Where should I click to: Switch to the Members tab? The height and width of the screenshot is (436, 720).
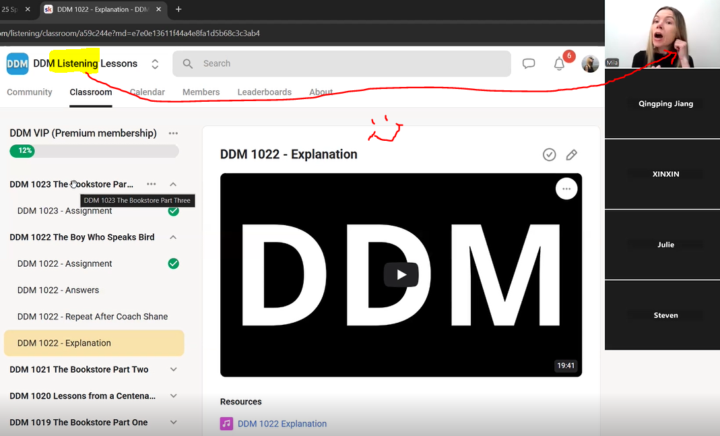201,92
